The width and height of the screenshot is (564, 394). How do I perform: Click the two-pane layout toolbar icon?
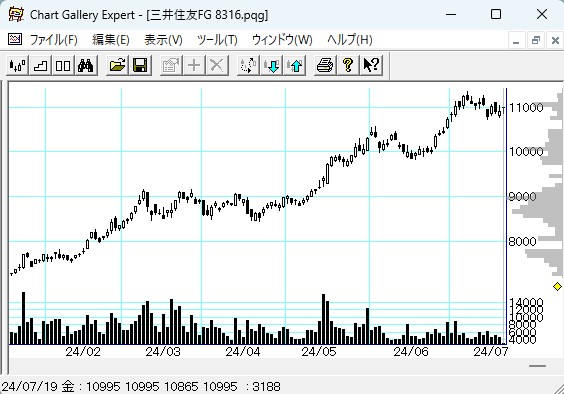(x=63, y=65)
